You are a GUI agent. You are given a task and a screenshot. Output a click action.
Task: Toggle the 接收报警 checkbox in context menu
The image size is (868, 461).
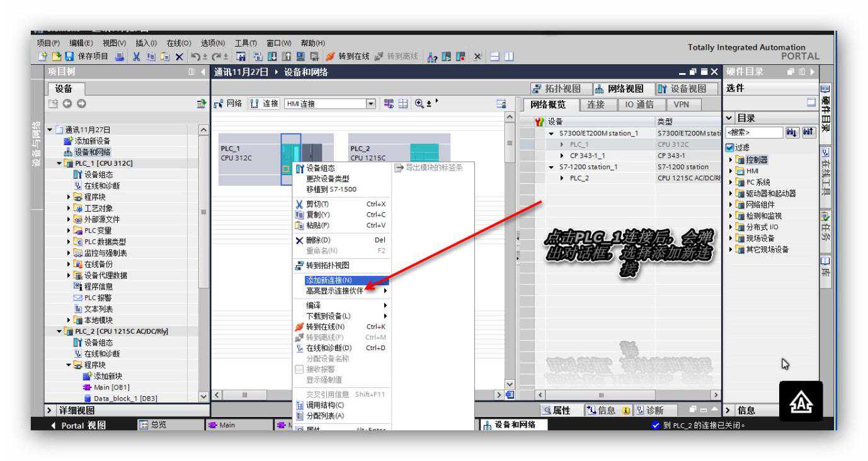coord(300,369)
